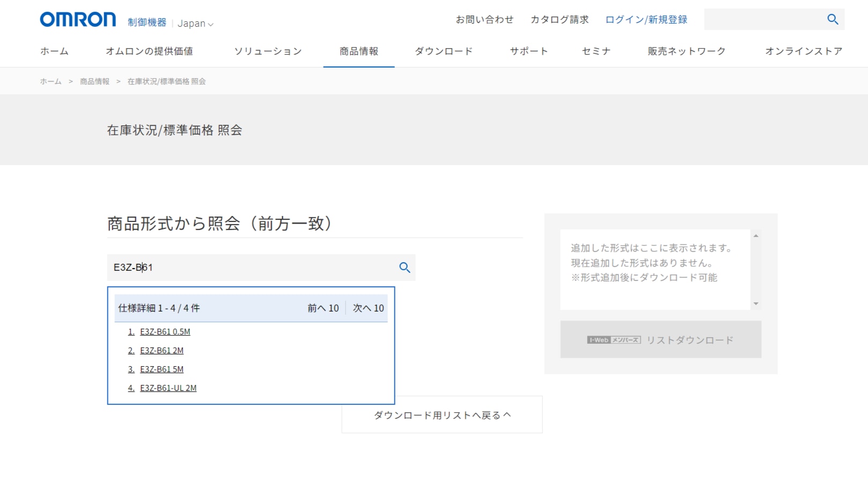Screen dimensions: 868x488
Task: Click the product model search magnifier icon
Action: pos(404,268)
